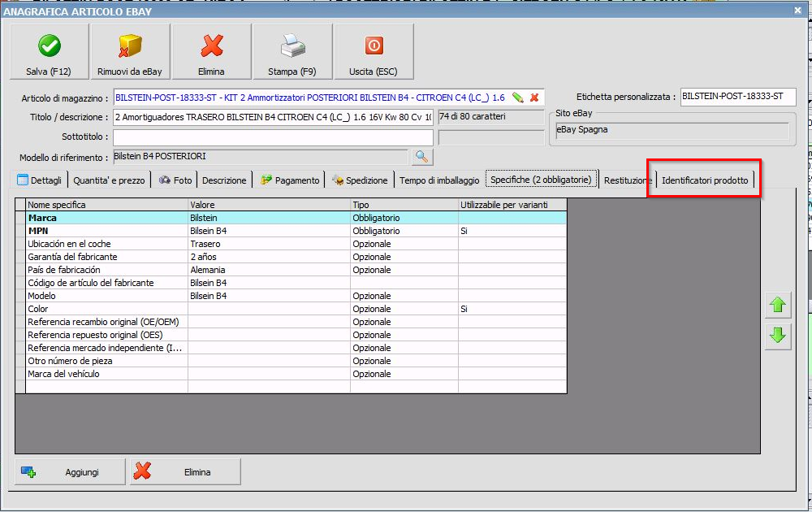Search reference model with the magnifier icon
This screenshot has width=812, height=512.
[x=423, y=156]
